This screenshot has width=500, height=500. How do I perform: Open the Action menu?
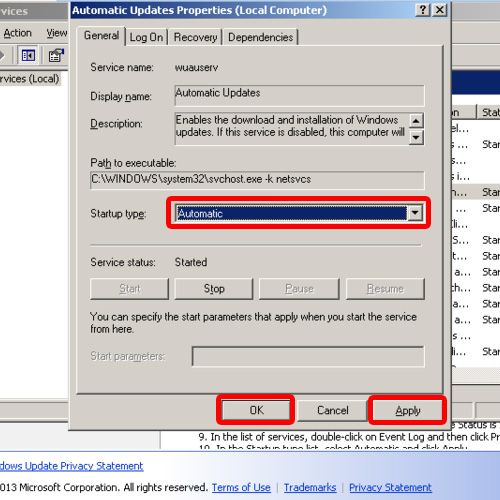[x=17, y=33]
